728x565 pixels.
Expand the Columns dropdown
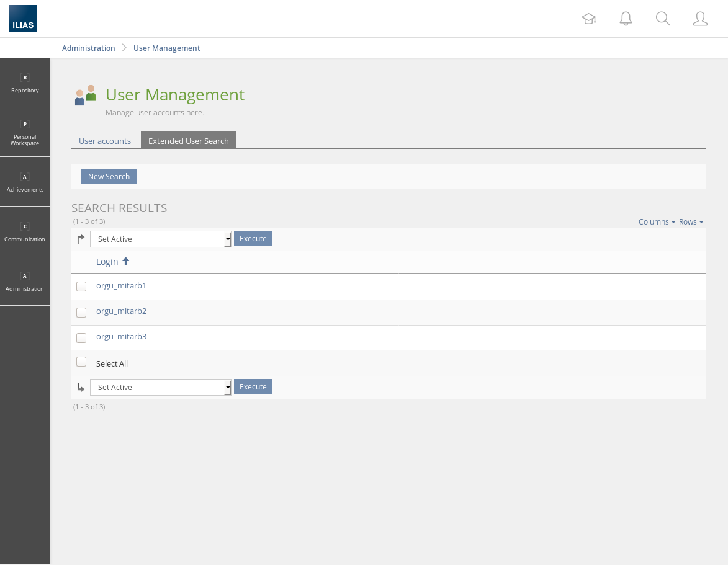click(657, 222)
